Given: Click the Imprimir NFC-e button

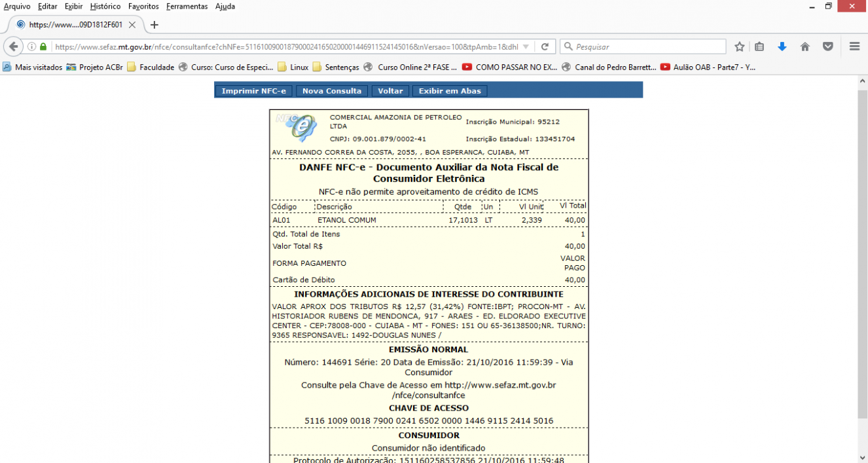Looking at the screenshot, I should point(254,91).
